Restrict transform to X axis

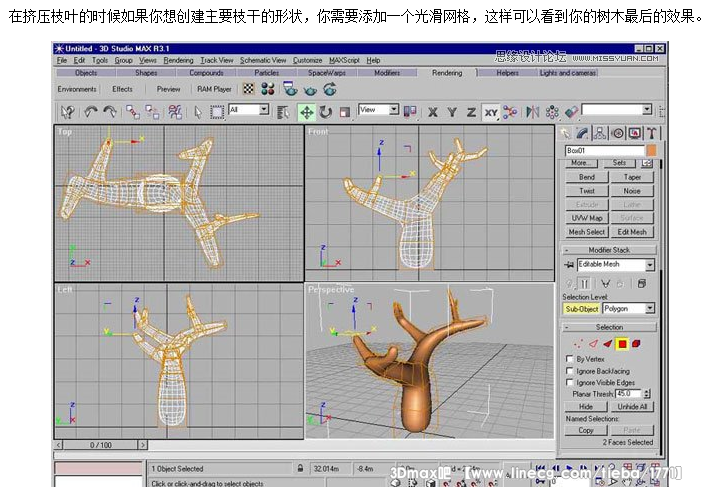433,112
